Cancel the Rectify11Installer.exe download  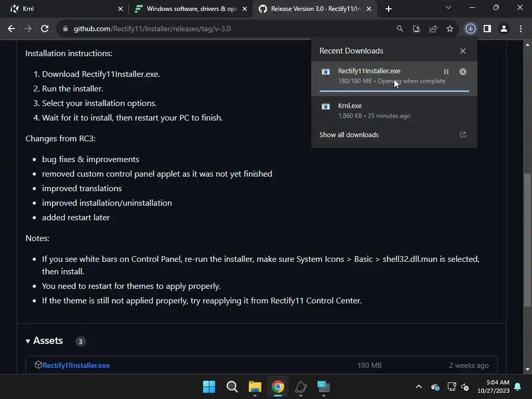(463, 72)
